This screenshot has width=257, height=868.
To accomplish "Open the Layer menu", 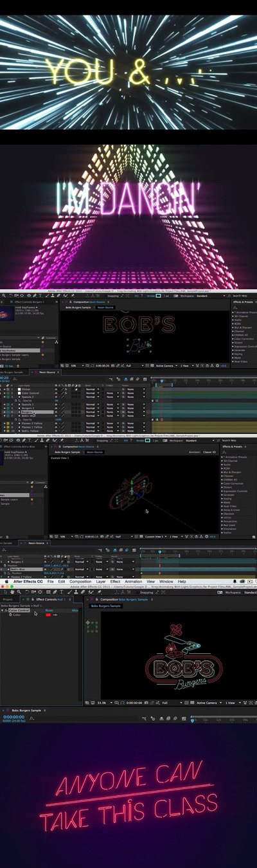I will [x=101, y=581].
